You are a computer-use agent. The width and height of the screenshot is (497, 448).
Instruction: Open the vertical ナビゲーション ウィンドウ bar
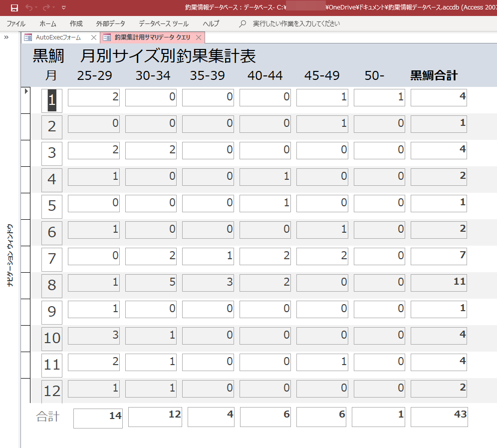point(10,255)
